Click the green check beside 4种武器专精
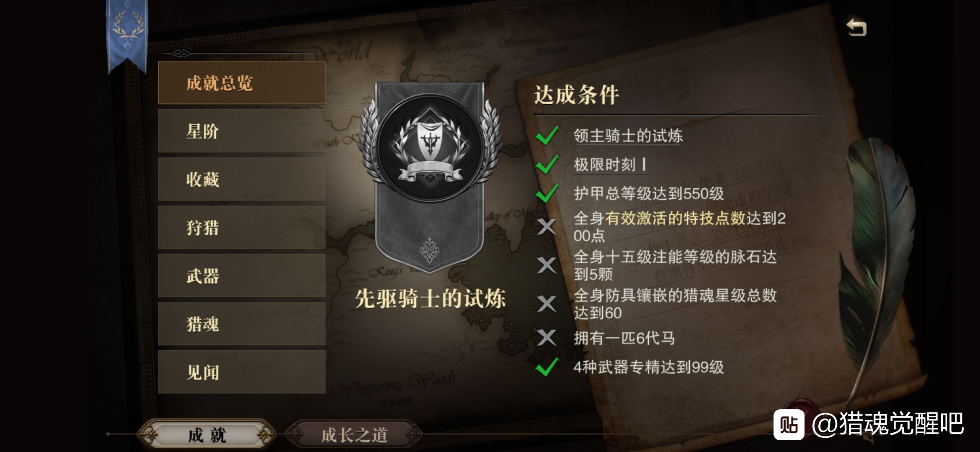This screenshot has width=980, height=452. point(547,367)
